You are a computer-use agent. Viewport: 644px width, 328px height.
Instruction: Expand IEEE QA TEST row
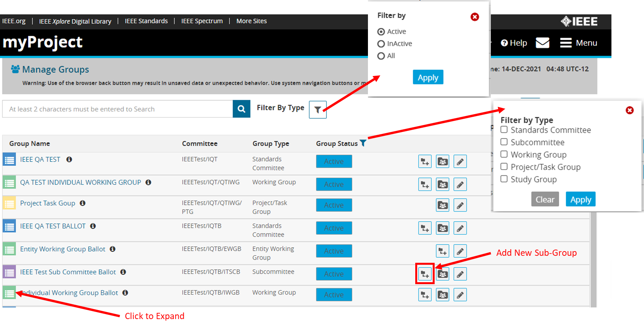click(x=9, y=160)
